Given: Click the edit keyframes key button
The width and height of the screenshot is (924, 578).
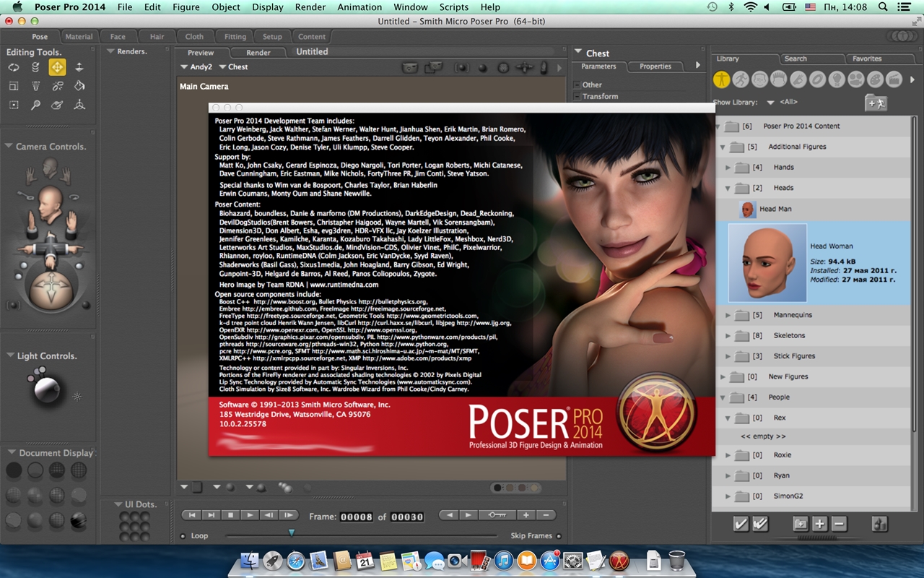Looking at the screenshot, I should pos(497,515).
